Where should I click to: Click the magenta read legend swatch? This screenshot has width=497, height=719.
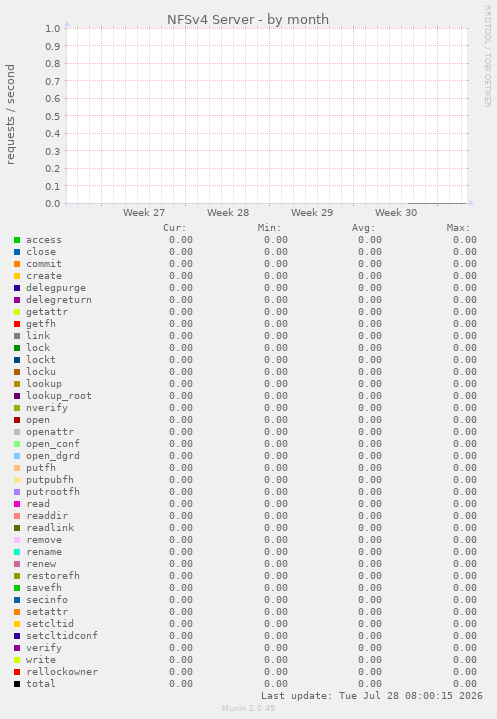click(17, 504)
